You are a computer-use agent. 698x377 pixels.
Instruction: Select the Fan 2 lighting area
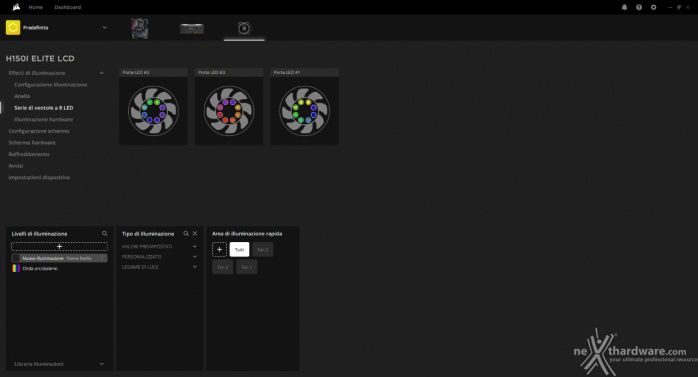(263, 249)
